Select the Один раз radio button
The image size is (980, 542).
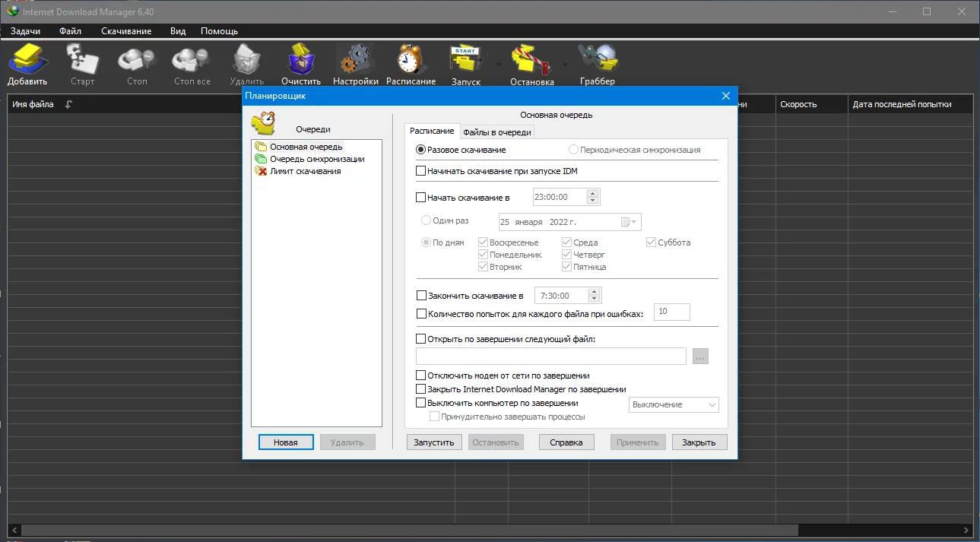(426, 220)
